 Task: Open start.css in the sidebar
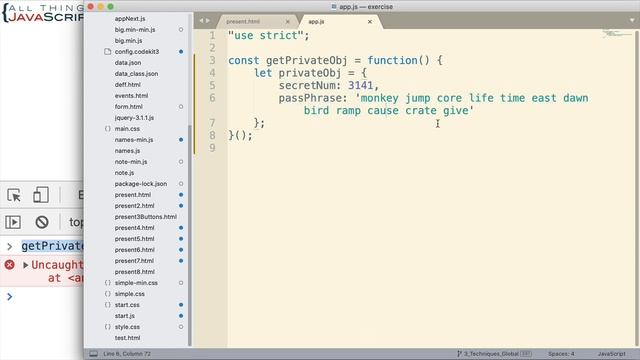pyautogui.click(x=127, y=305)
